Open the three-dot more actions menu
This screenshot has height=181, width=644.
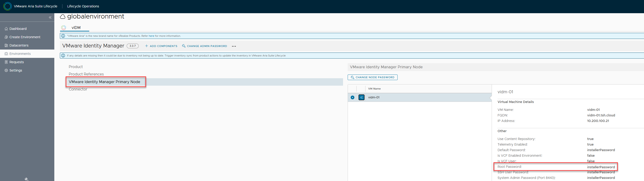234,46
